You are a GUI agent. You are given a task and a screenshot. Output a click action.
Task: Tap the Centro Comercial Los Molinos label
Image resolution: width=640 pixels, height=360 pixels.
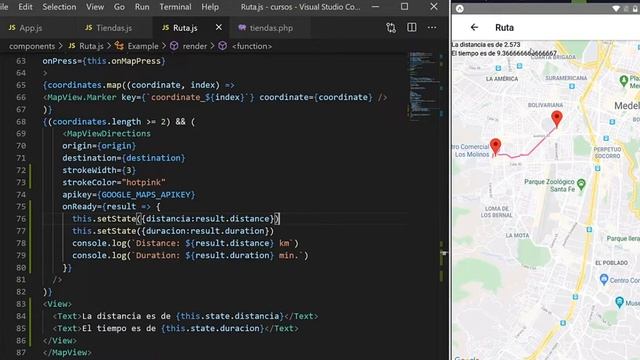[471, 151]
